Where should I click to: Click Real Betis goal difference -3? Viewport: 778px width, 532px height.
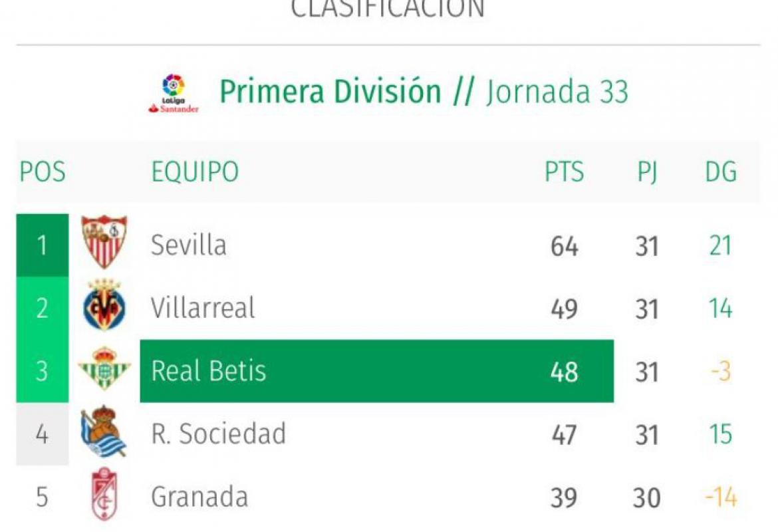tap(721, 371)
